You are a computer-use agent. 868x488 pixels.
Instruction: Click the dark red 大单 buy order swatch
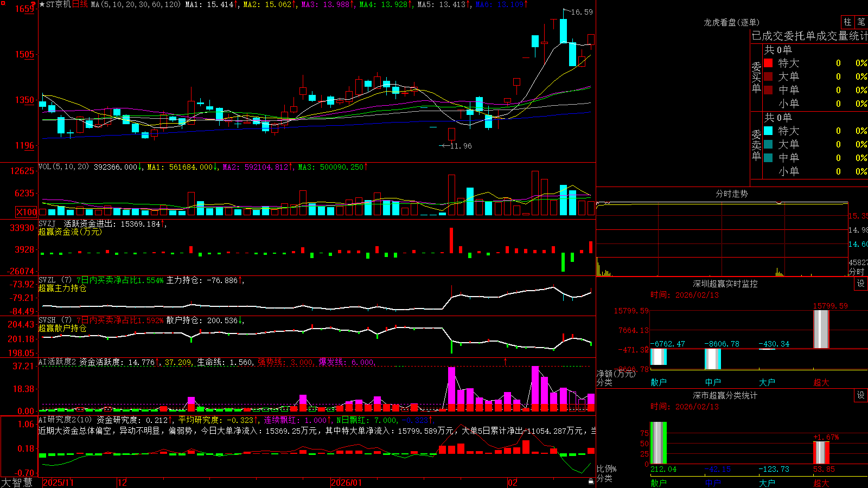pos(768,76)
